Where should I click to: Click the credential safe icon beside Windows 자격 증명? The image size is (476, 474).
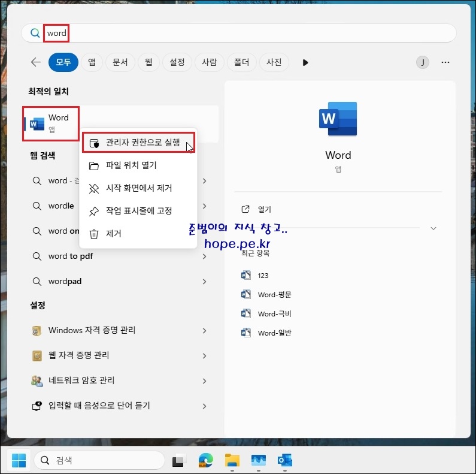click(37, 331)
